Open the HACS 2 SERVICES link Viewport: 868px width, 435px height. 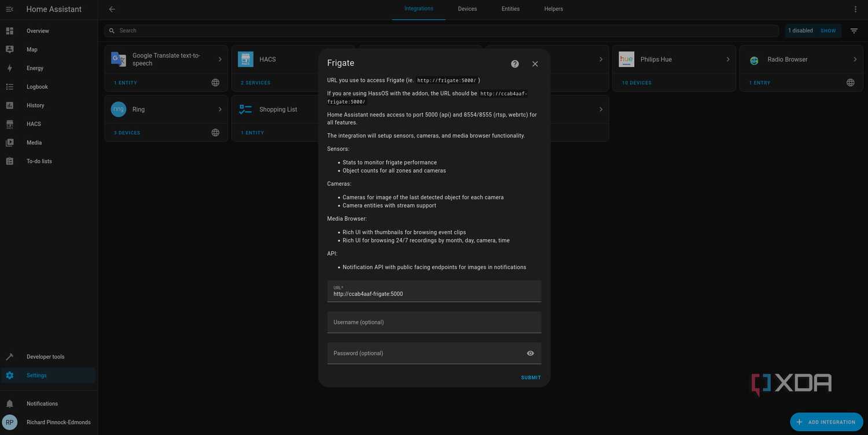click(256, 83)
